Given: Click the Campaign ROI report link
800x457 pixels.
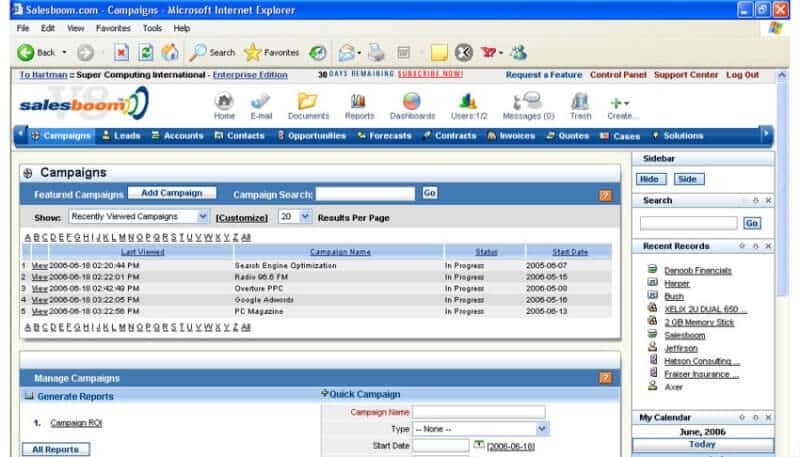Looking at the screenshot, I should (x=76, y=423).
